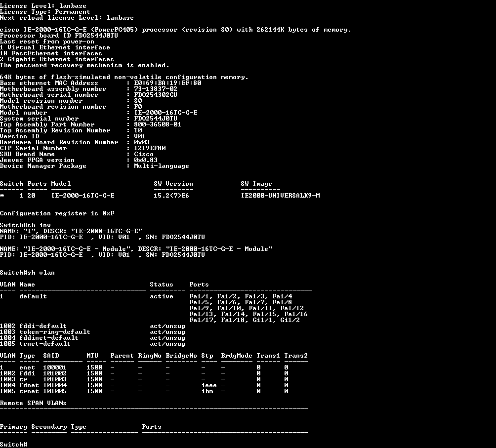Click the Device Manager Package Multi-language value
Screen dimensions: 496x448
coord(162,166)
